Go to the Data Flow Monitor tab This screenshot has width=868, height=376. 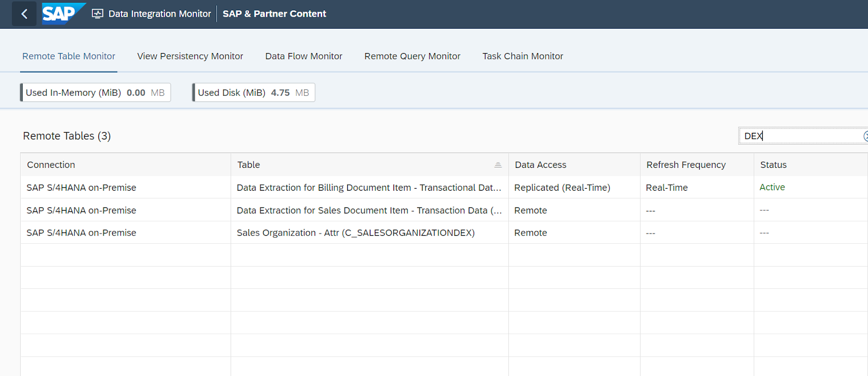point(304,56)
